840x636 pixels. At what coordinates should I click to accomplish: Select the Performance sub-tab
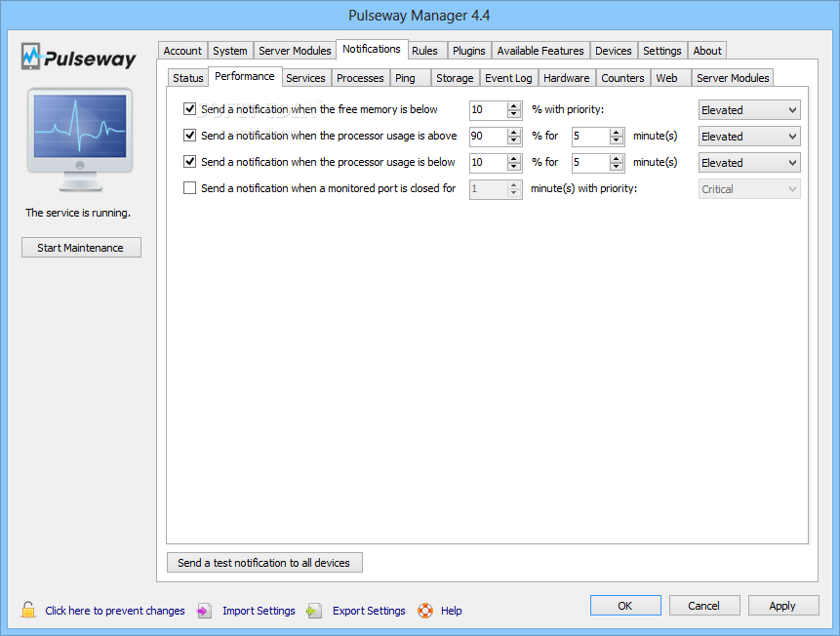coord(245,76)
